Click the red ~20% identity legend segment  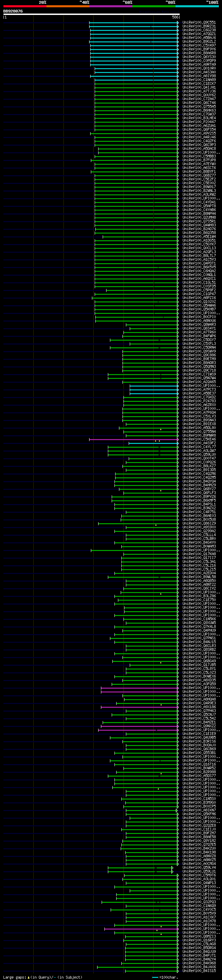[25, 6]
